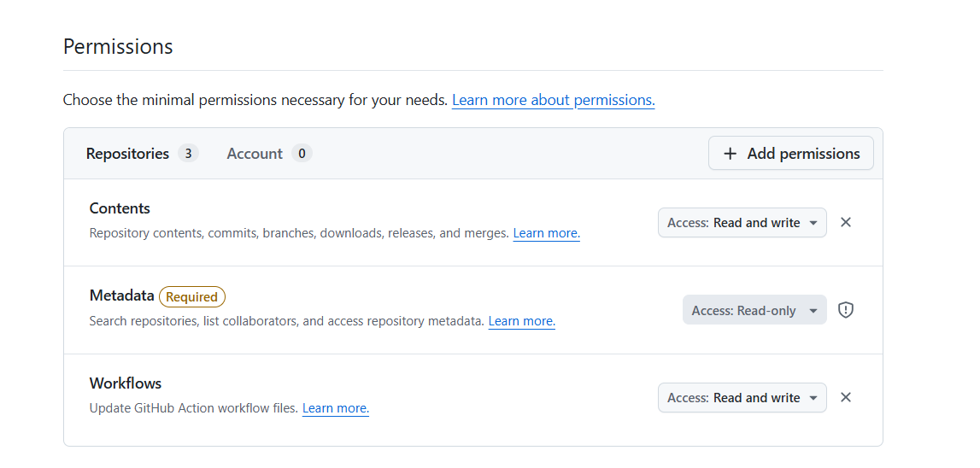Click the Repositories count badge showing 3
Image resolution: width=980 pixels, height=468 pixels.
tap(188, 154)
